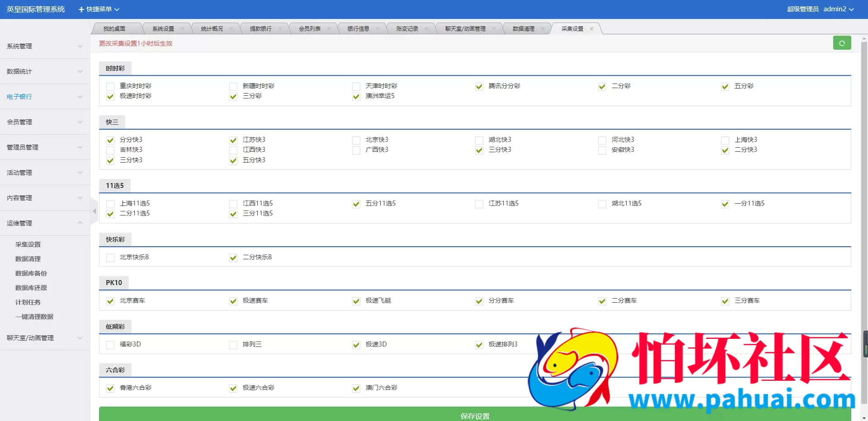Open the 一键清理数据 sidebar entry
The height and width of the screenshot is (421, 868).
tap(34, 316)
